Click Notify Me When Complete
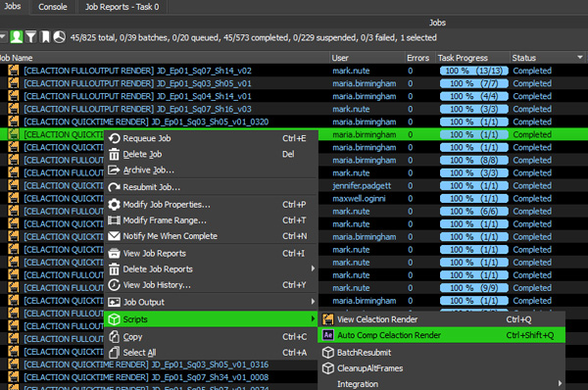 [x=211, y=236]
